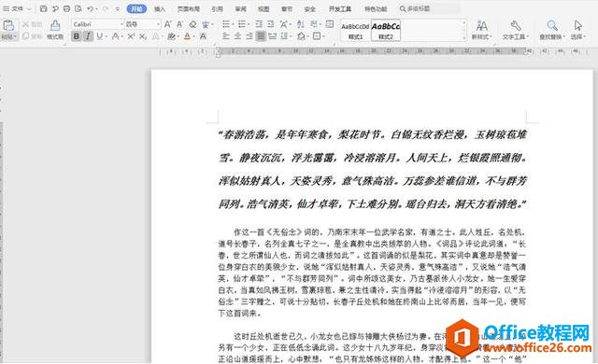Viewport: 598px width, 364px height.
Task: Apply numbered list formatting
Action: [241, 24]
